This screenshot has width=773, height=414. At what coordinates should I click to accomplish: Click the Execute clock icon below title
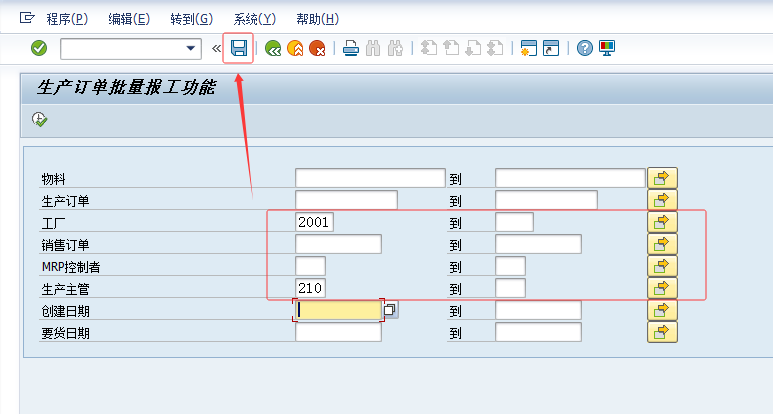[39, 119]
